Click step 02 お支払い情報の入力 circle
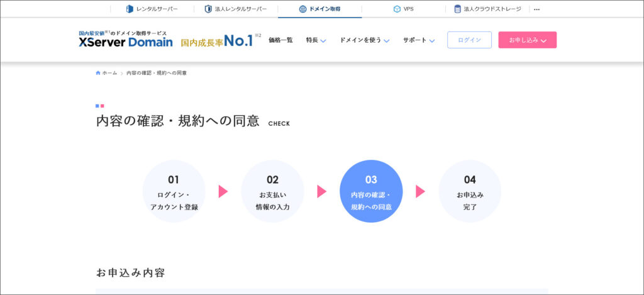Image resolution: width=644 pixels, height=295 pixels. [272, 191]
